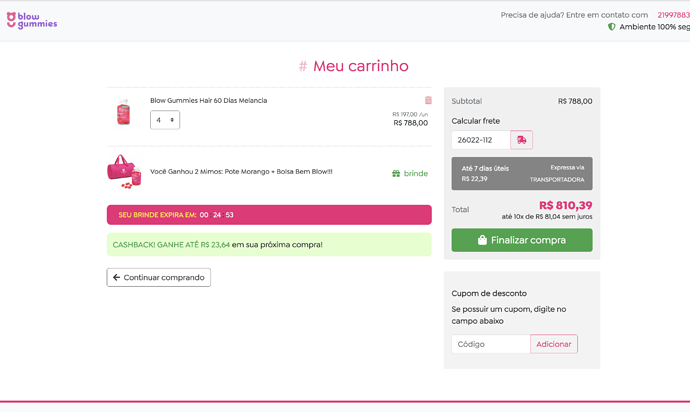Open the Blow Gummies Hair 60 Dias Melancia link
Image resolution: width=690 pixels, height=412 pixels.
[209, 100]
